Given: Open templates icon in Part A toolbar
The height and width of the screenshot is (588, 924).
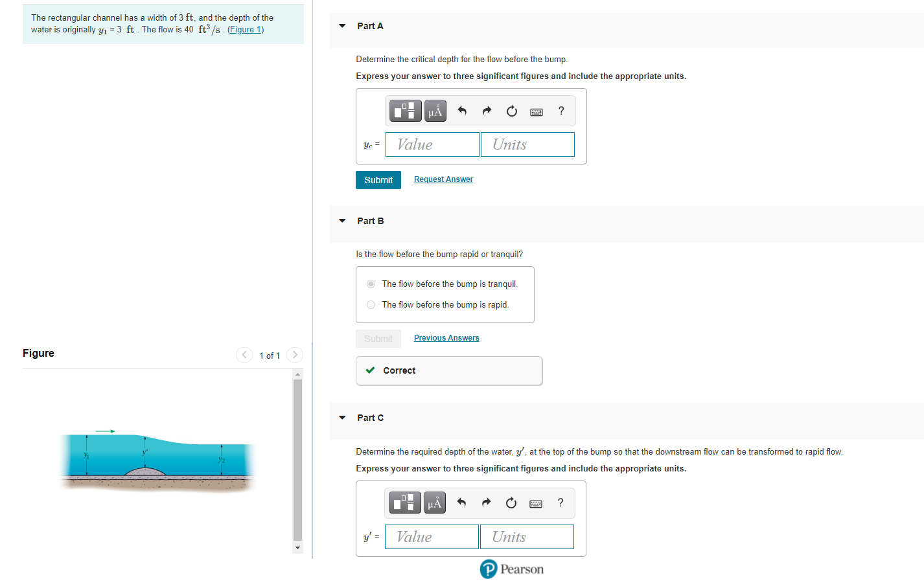Looking at the screenshot, I should tap(405, 111).
